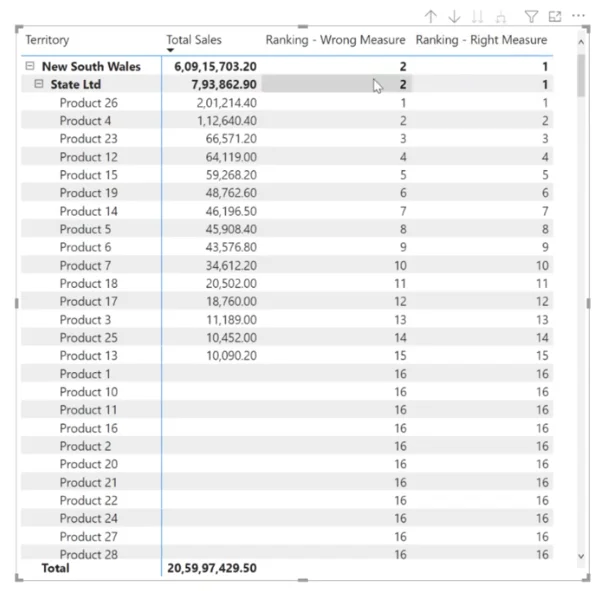The width and height of the screenshot is (609, 591).
Task: Collapse the State Ltd row
Action: click(x=38, y=84)
